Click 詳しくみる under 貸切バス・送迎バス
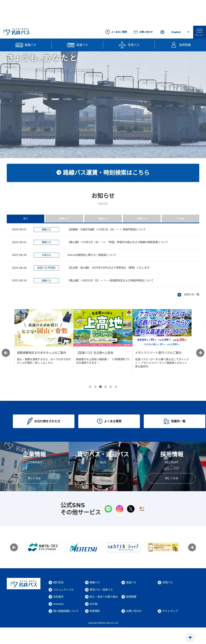This screenshot has height=644, width=206. coord(103,478)
